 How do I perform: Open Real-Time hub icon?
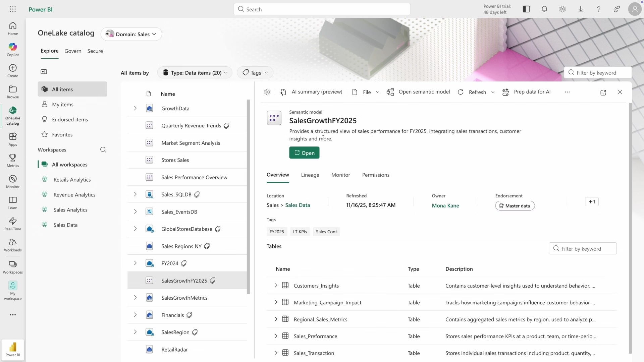point(13,221)
